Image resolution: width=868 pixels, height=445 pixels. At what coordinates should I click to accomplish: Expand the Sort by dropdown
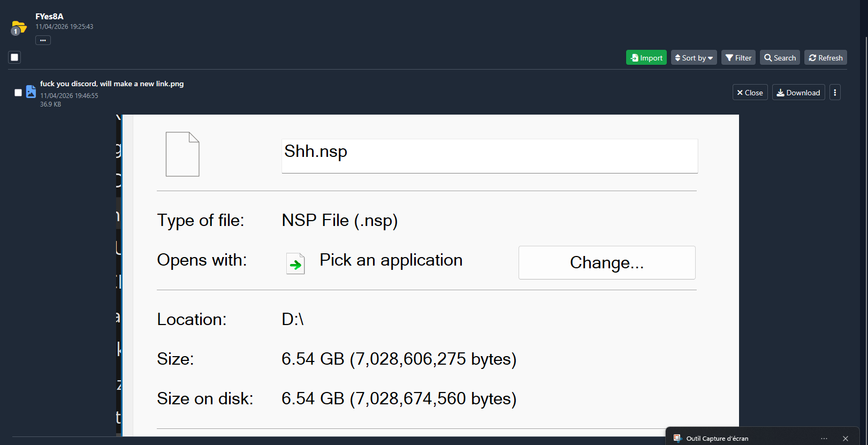tap(694, 58)
